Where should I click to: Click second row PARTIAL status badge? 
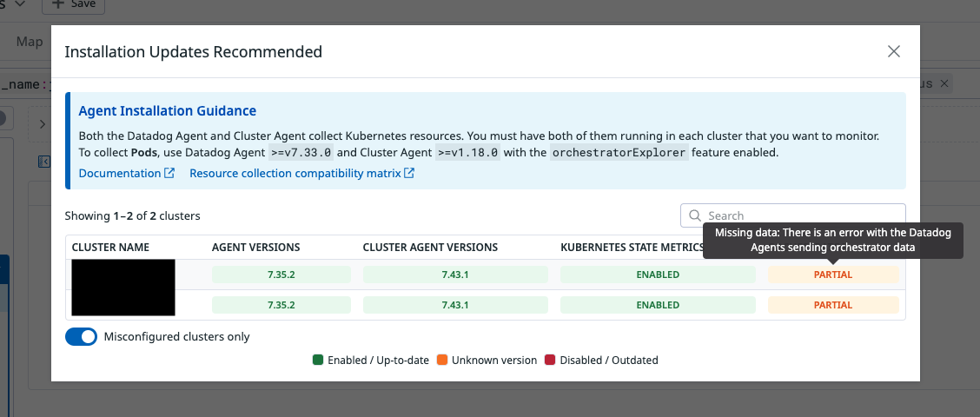tap(833, 305)
